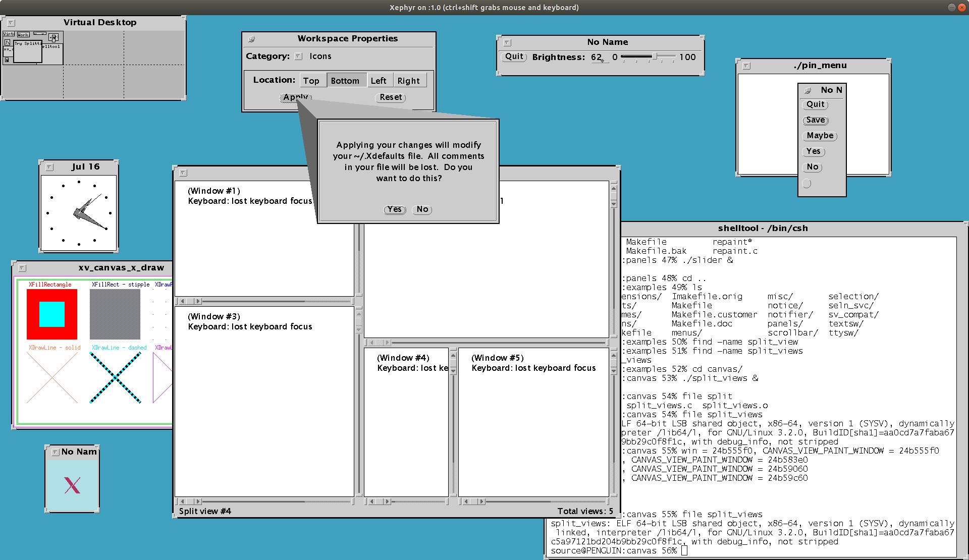Click left scroll arrow under Window #3
This screenshot has height=560, width=969.
(x=182, y=501)
